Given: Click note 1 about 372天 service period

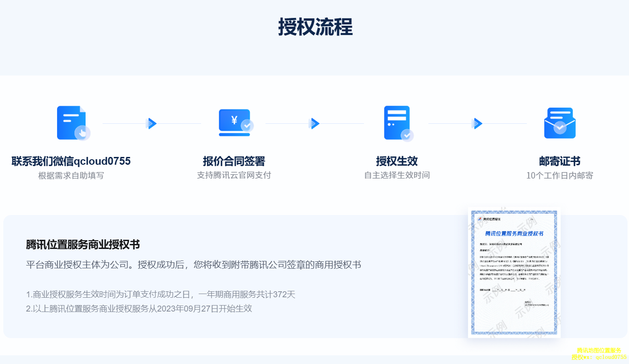Looking at the screenshot, I should coord(161,295).
